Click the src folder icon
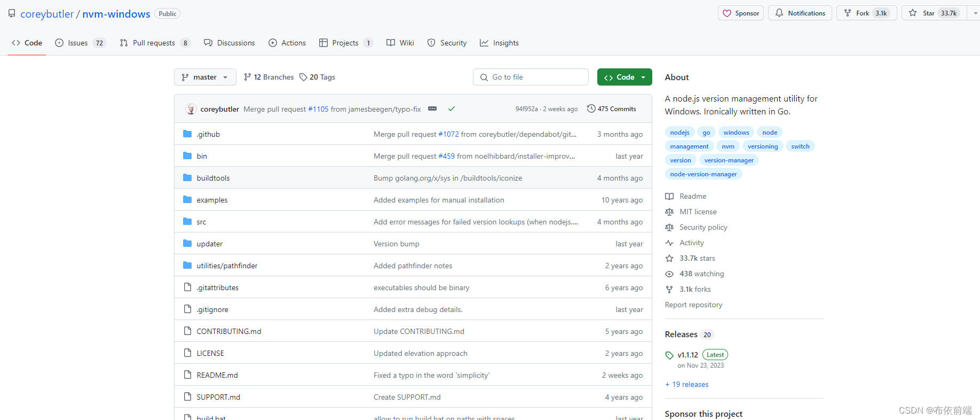This screenshot has height=420, width=980. [x=187, y=222]
